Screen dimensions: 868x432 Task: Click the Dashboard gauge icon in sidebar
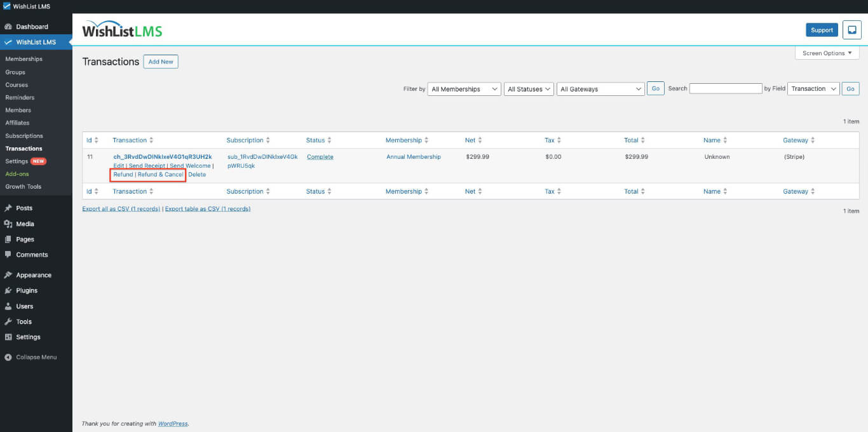pos(8,27)
